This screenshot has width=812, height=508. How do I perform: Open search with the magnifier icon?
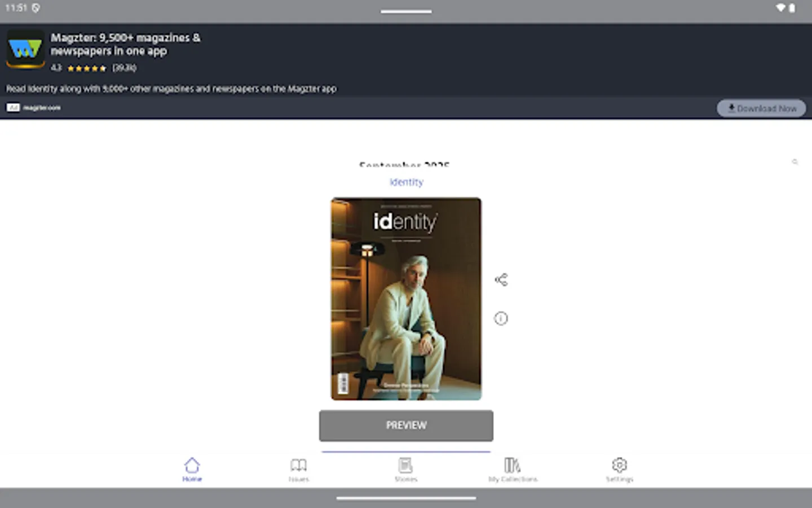click(795, 162)
